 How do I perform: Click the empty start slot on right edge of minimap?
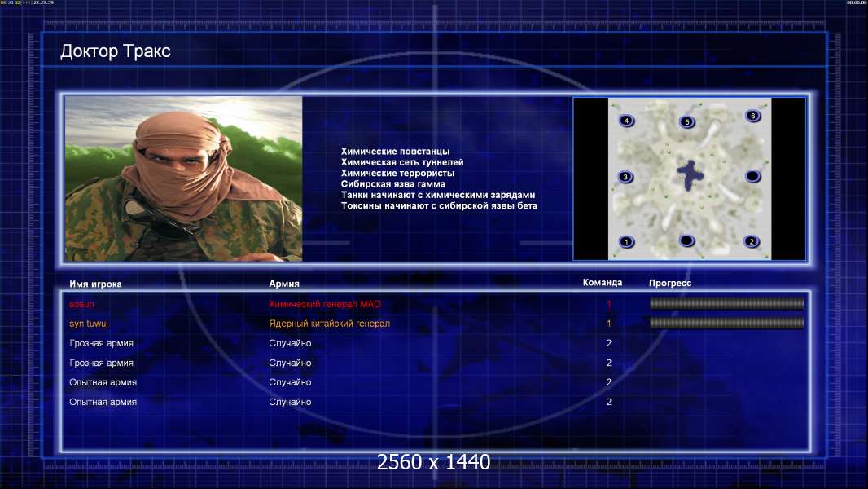click(753, 176)
